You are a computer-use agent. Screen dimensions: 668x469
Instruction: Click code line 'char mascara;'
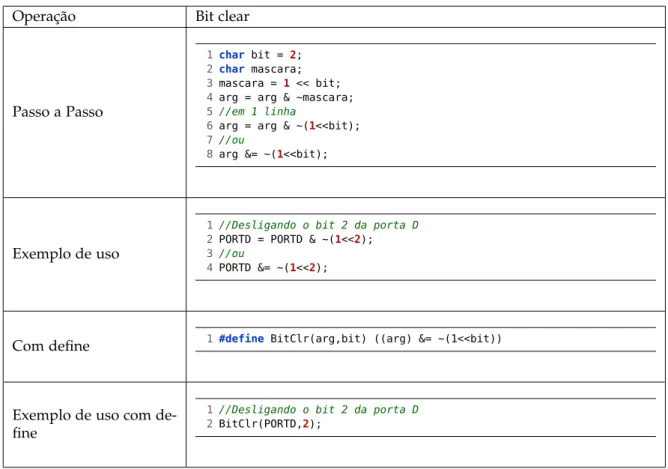click(x=260, y=69)
